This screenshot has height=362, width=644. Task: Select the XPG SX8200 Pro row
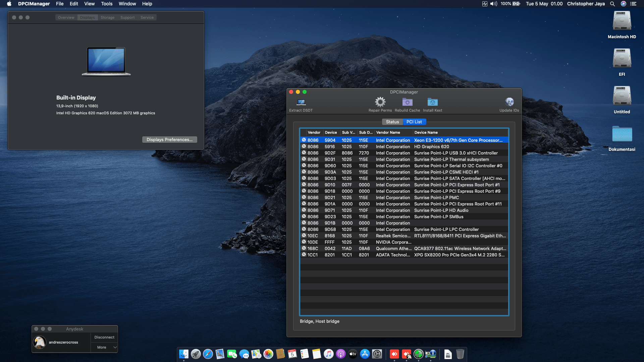point(404,255)
